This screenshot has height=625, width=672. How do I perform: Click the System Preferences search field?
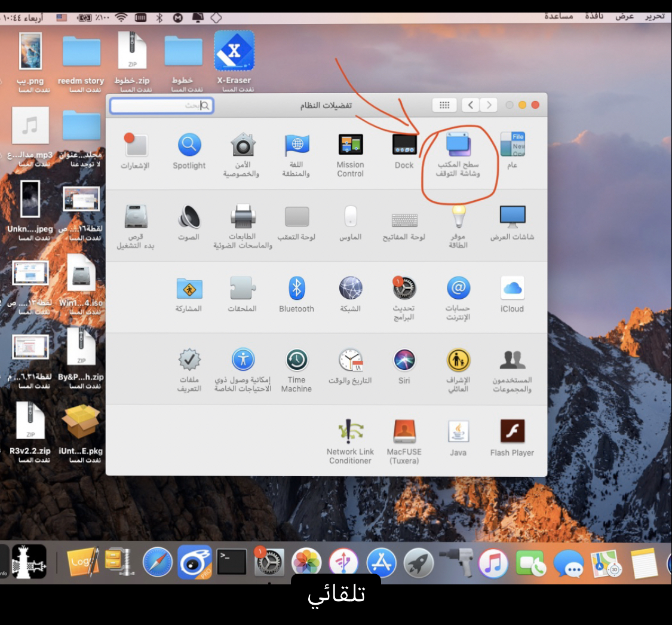(x=162, y=105)
